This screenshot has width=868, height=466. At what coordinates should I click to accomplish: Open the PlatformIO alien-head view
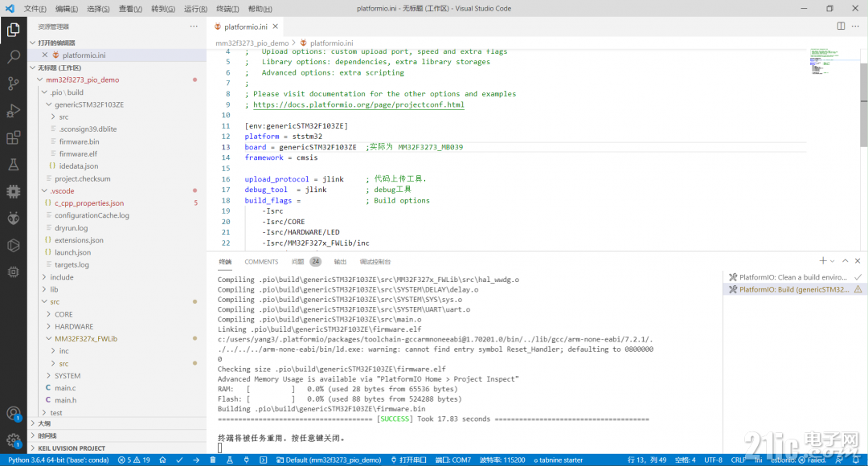(x=14, y=218)
